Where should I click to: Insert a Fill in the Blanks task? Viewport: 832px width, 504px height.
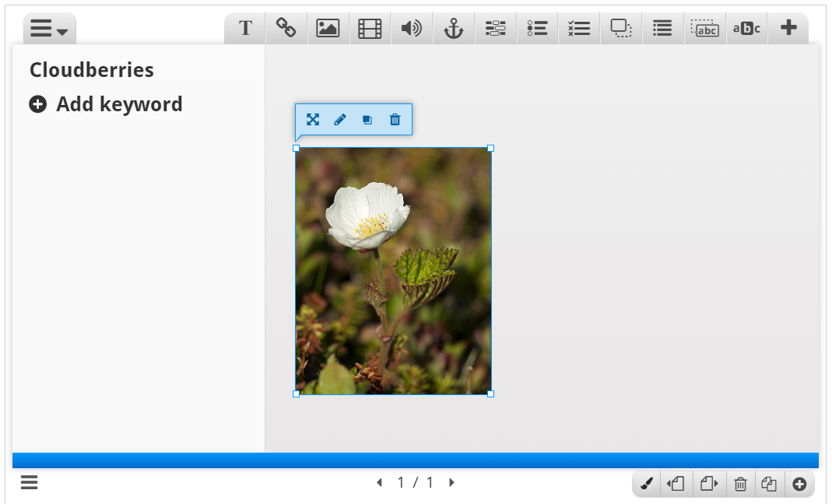click(x=496, y=28)
